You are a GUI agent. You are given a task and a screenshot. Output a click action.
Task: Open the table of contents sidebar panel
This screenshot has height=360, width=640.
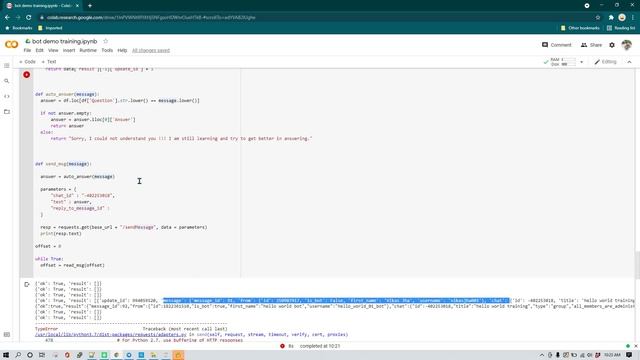click(7, 66)
